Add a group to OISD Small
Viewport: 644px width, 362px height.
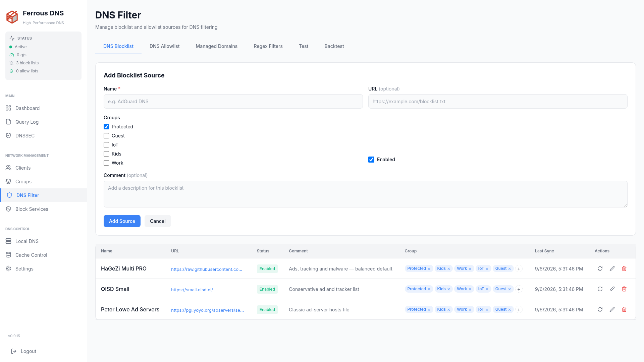coord(519,289)
